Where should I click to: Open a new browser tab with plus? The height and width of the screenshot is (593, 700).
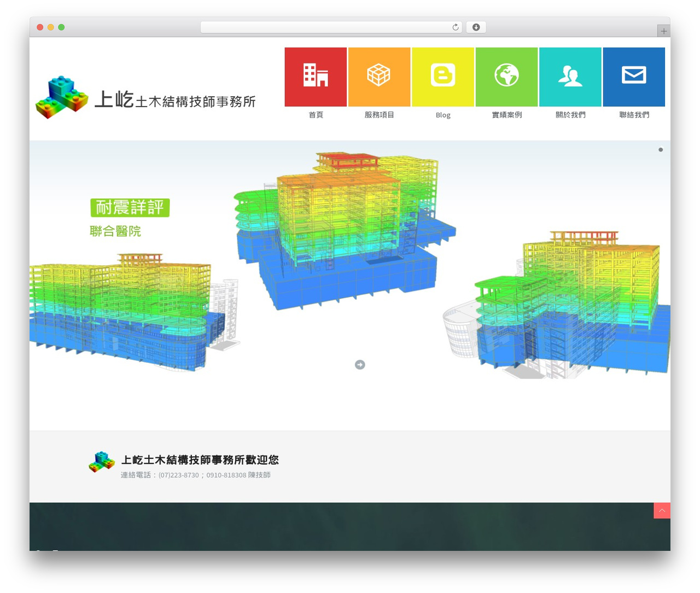[663, 31]
